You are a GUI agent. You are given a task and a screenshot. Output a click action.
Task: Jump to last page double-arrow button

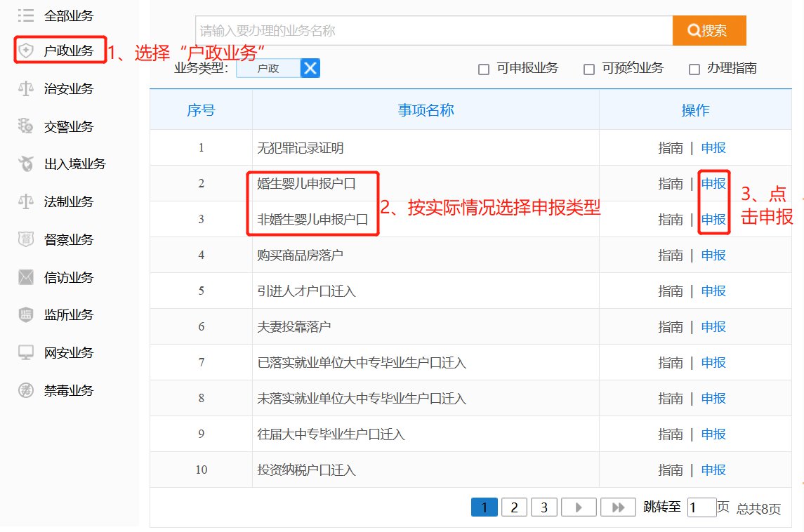pos(618,507)
